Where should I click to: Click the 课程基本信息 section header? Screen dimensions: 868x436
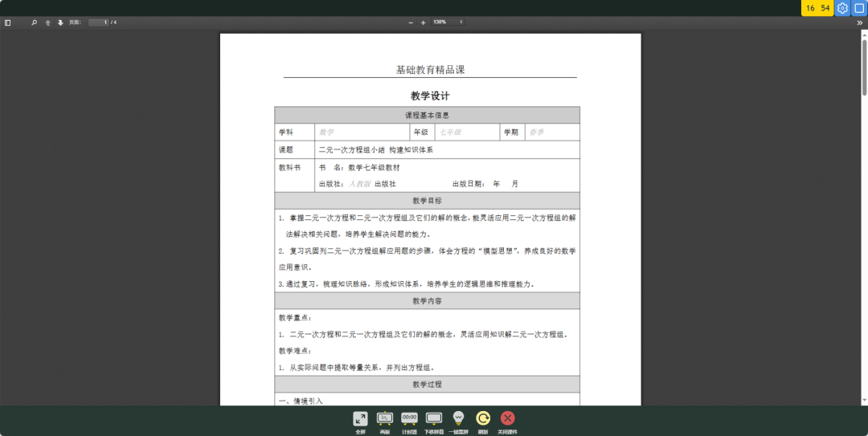pyautogui.click(x=427, y=115)
